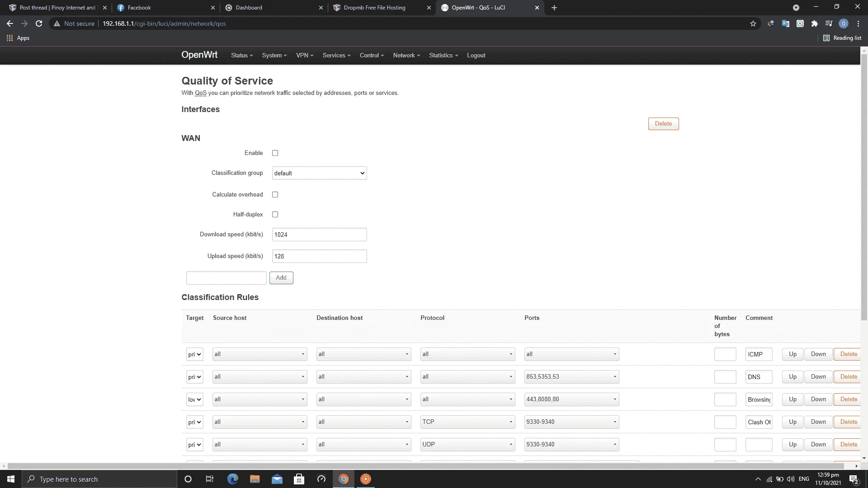Screen dimensions: 868x488
Task: Delete the Clash rule
Action: point(848,422)
